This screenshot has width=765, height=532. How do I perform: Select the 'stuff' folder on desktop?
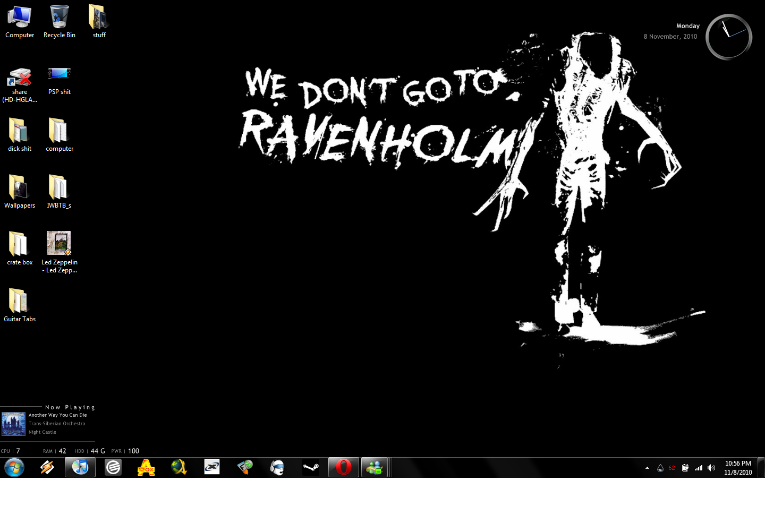coord(99,22)
